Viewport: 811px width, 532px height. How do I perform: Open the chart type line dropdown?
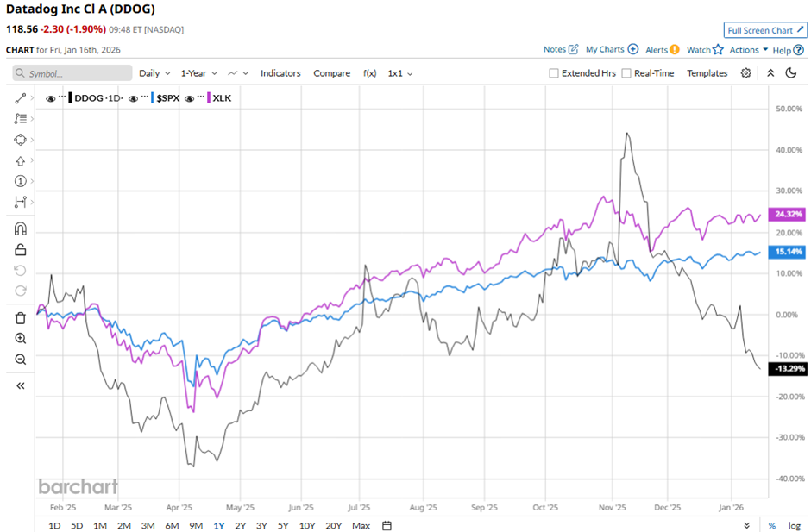pyautogui.click(x=238, y=73)
